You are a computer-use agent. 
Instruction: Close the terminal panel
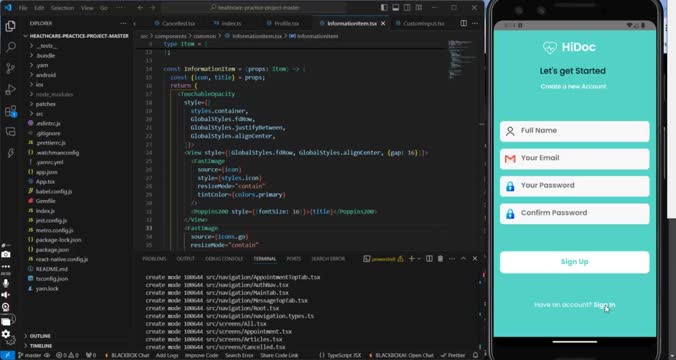475,259
